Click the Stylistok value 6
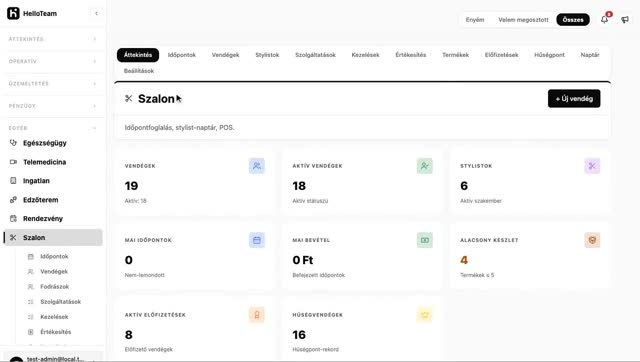Image resolution: width=640 pixels, height=362 pixels. (464, 186)
